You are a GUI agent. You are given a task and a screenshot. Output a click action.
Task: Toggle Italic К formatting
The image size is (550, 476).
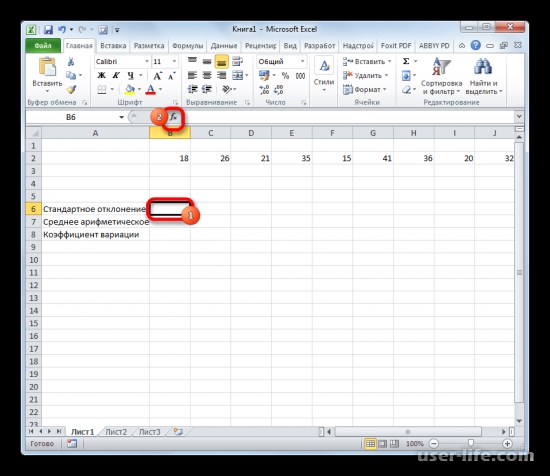(116, 75)
